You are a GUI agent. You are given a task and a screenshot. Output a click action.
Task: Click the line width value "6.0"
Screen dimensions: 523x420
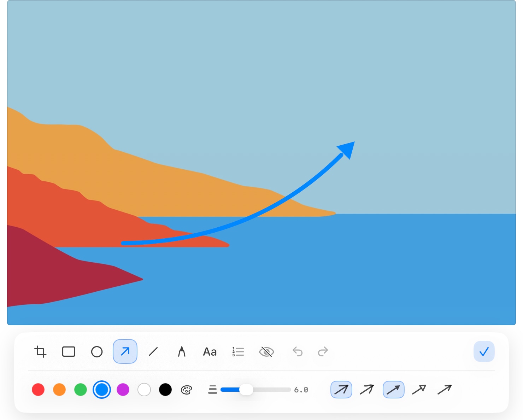pos(301,390)
